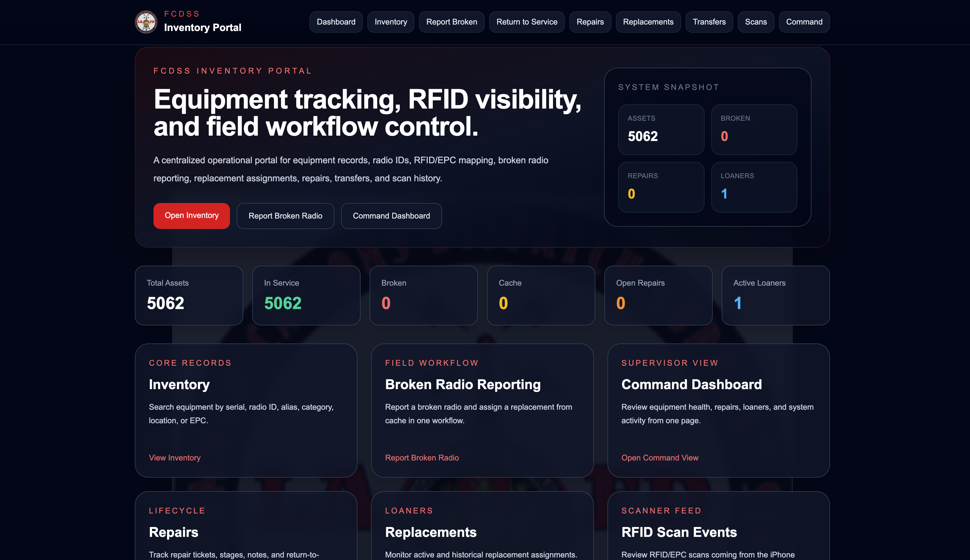Select the BROKEN snapshot tile
The width and height of the screenshot is (970, 560).
tap(754, 130)
